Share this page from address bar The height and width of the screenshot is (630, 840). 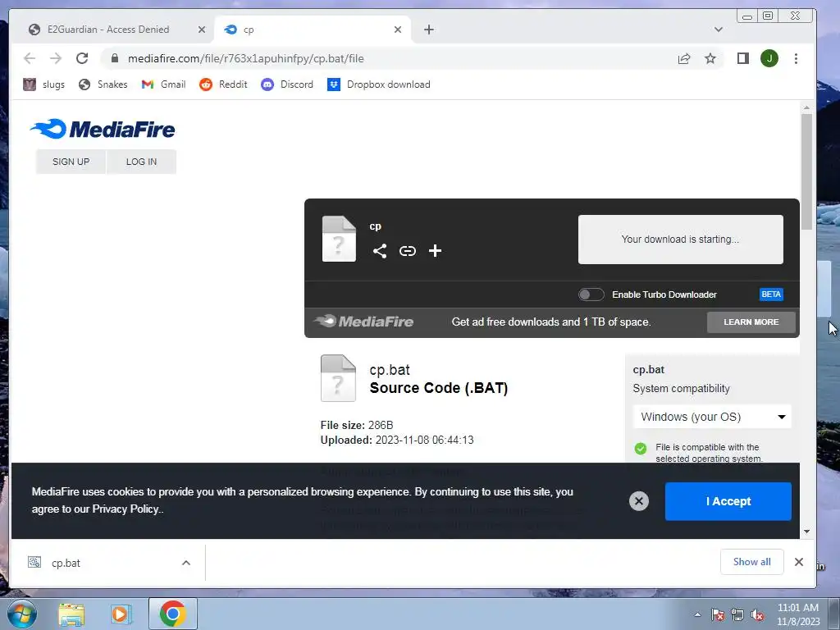(684, 58)
